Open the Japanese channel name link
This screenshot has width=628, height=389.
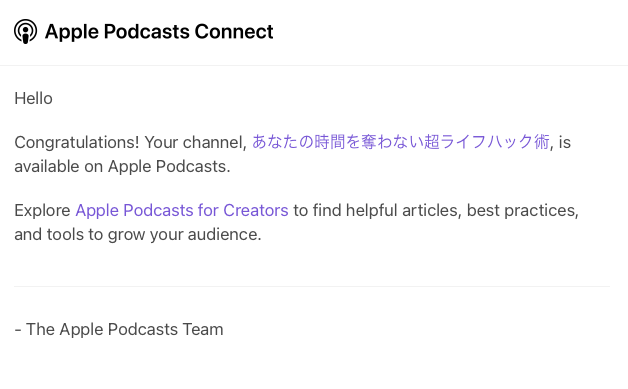pos(401,142)
